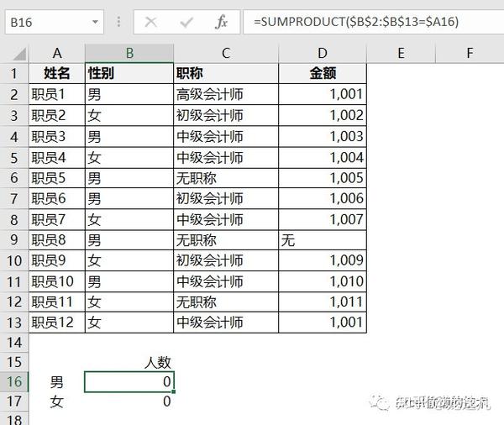Click amount cell 1,006
Viewport: 504px width, 425px height.
(x=323, y=199)
